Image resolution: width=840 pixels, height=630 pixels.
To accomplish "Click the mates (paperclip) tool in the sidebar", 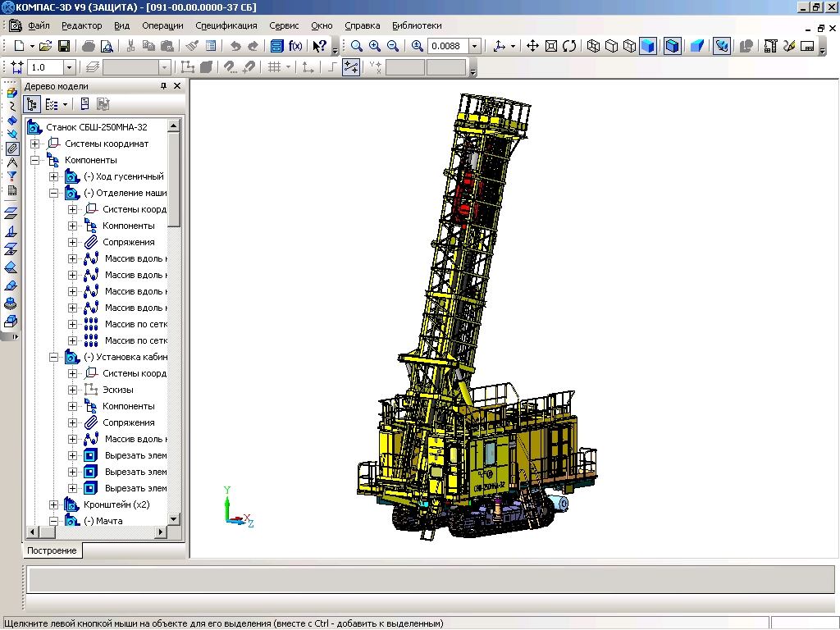I will [x=11, y=148].
